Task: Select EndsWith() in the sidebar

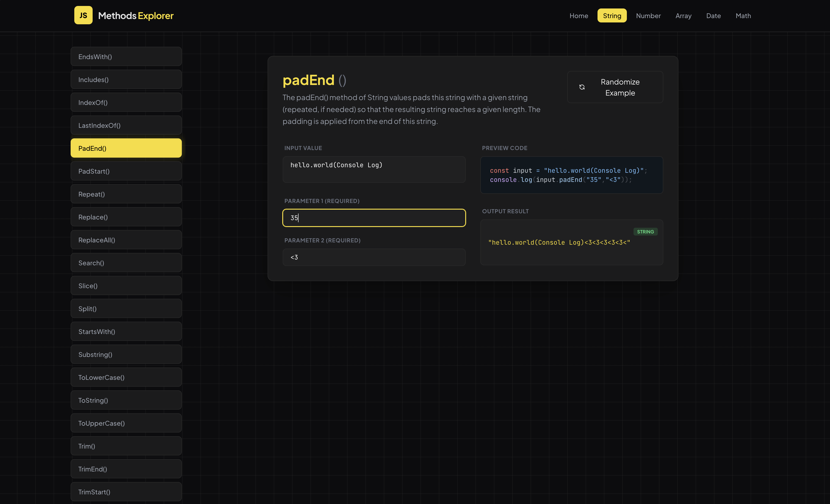Action: click(126, 57)
